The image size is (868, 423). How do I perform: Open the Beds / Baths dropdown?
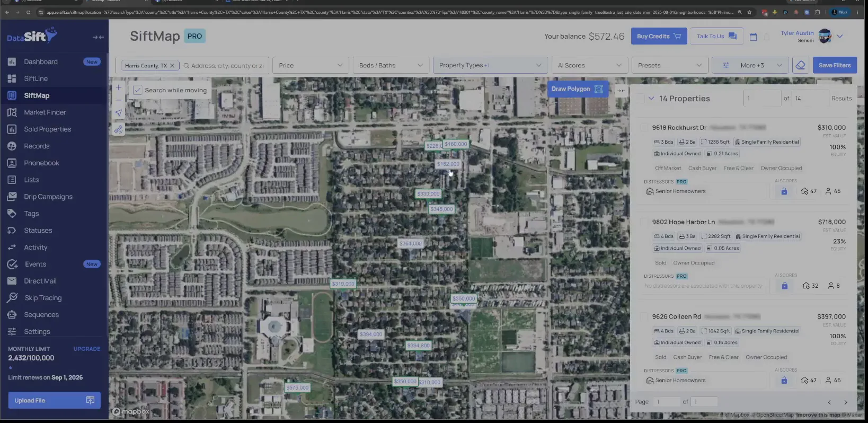[391, 65]
